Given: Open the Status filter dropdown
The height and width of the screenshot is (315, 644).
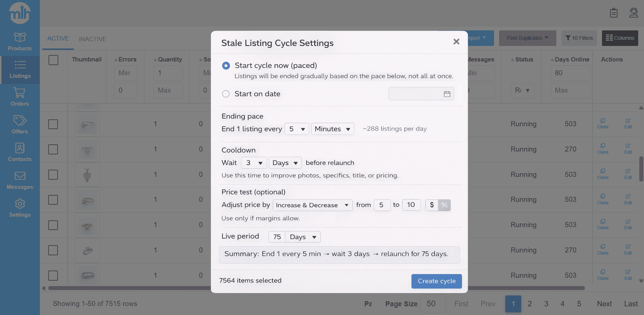Looking at the screenshot, I should click(x=522, y=90).
